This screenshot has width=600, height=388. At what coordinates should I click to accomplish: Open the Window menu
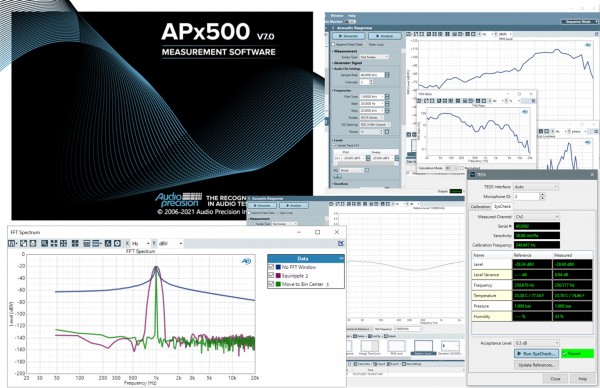tap(337, 16)
